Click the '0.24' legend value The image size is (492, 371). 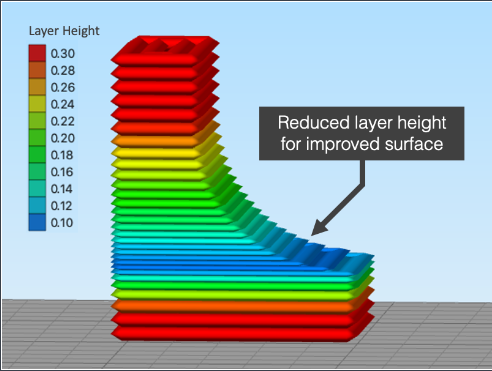pyautogui.click(x=62, y=104)
